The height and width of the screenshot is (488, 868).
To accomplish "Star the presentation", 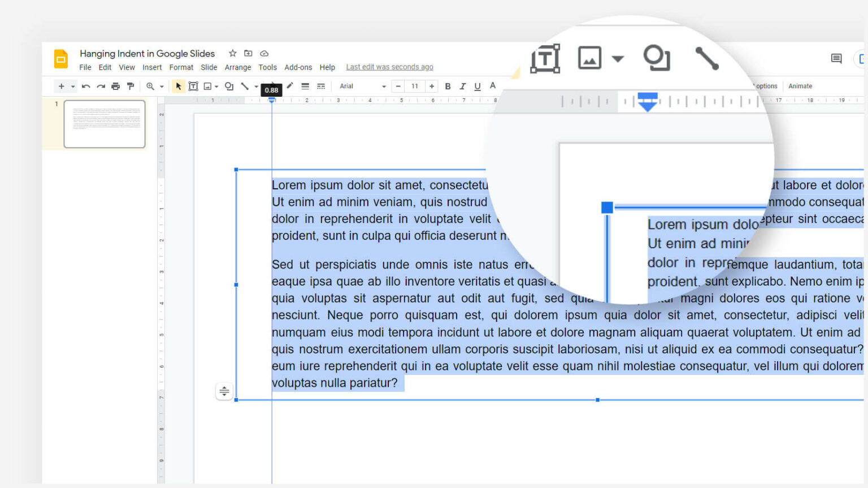I will 232,53.
